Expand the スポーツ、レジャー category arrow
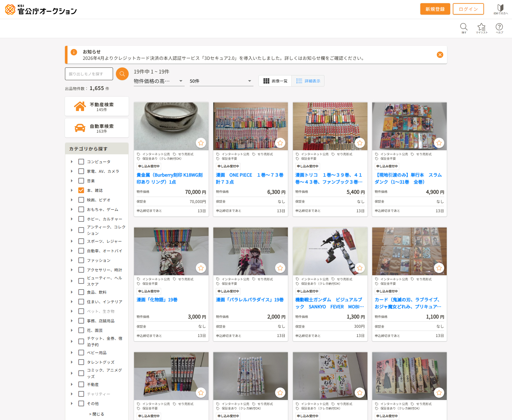This screenshot has width=512, height=420. (x=72, y=241)
